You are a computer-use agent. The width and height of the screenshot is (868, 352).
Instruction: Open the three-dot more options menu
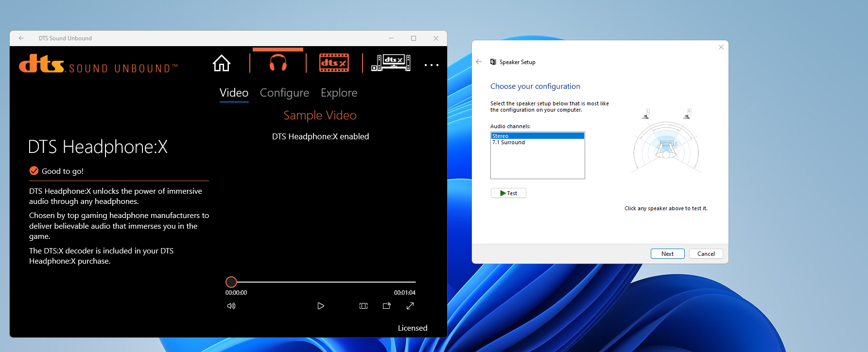click(432, 65)
